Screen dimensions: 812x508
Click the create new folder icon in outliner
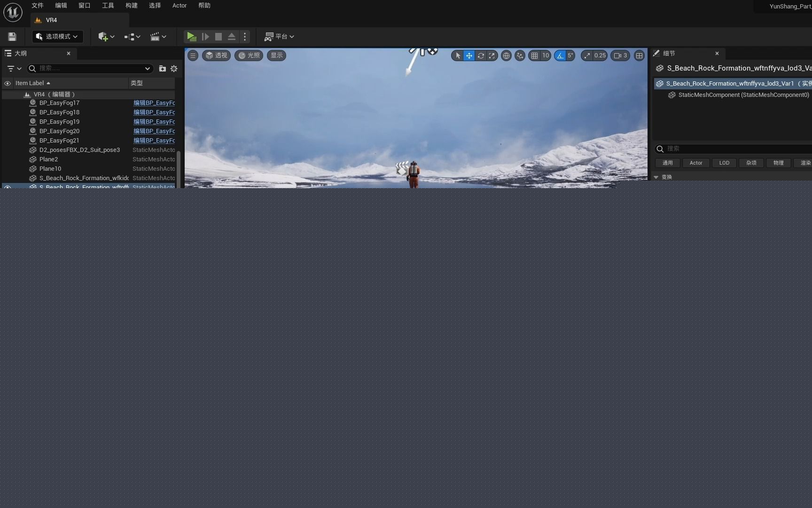[x=162, y=69]
